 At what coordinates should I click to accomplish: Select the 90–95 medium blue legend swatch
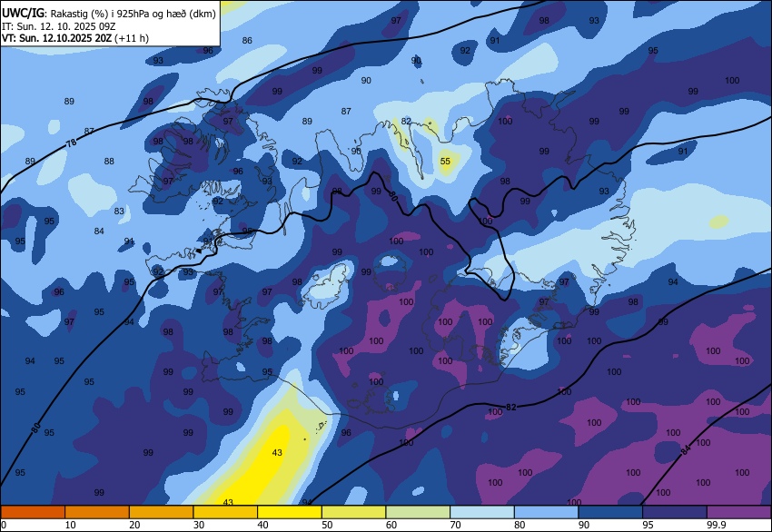pyautogui.click(x=610, y=512)
